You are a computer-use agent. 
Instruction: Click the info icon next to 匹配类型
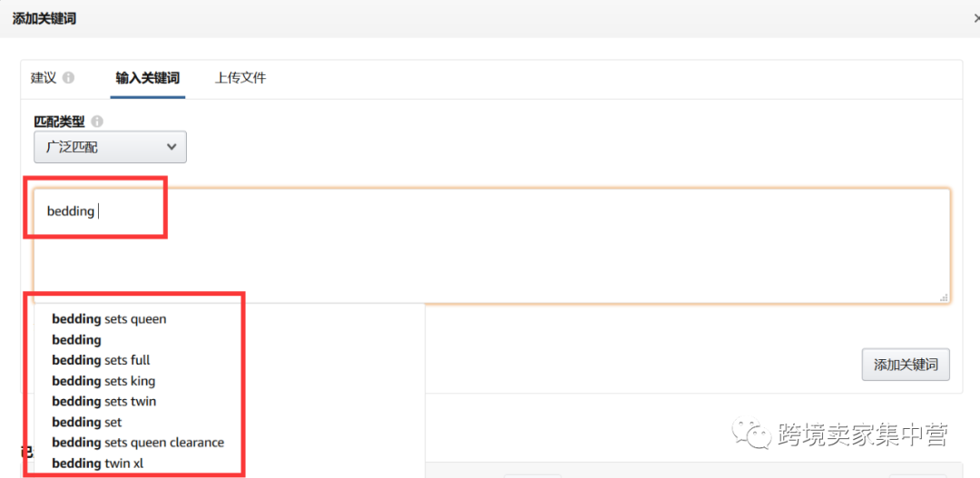(97, 121)
